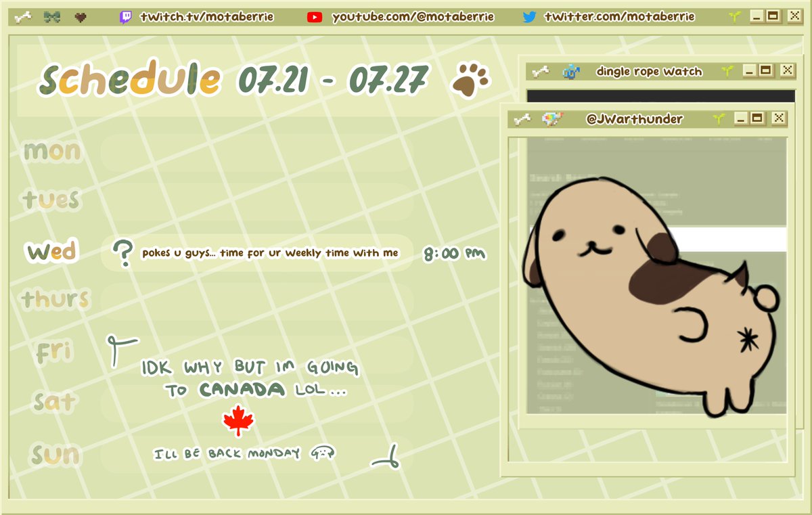Viewport: 812px width, 515px height.
Task: Click the green bow icon in the top bar
Action: point(51,17)
